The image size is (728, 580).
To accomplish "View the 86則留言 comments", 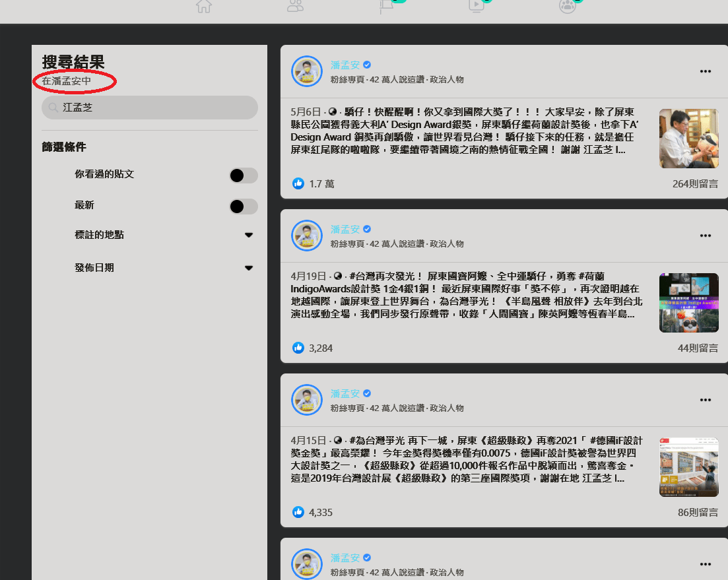I will click(x=698, y=512).
